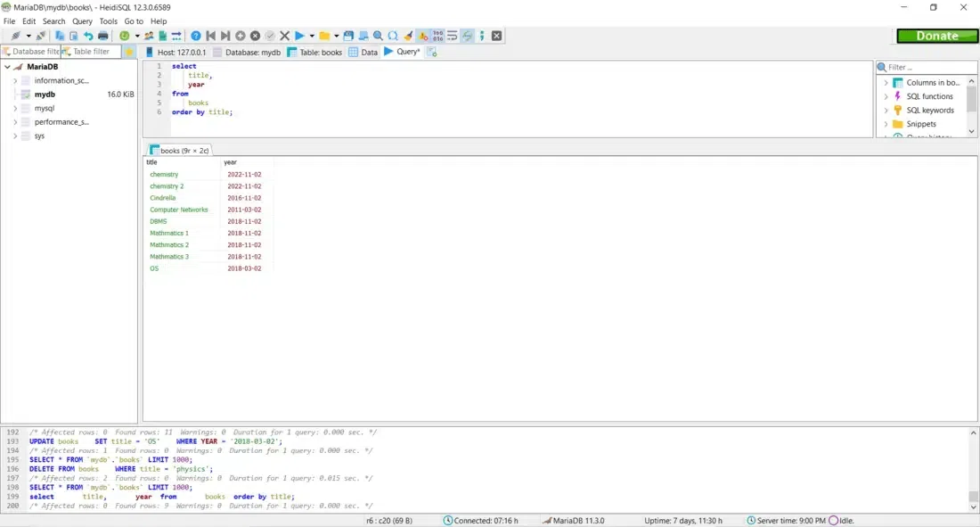This screenshot has width=980, height=527.
Task: Click the Undo arrow icon in toolbar
Action: click(88, 36)
